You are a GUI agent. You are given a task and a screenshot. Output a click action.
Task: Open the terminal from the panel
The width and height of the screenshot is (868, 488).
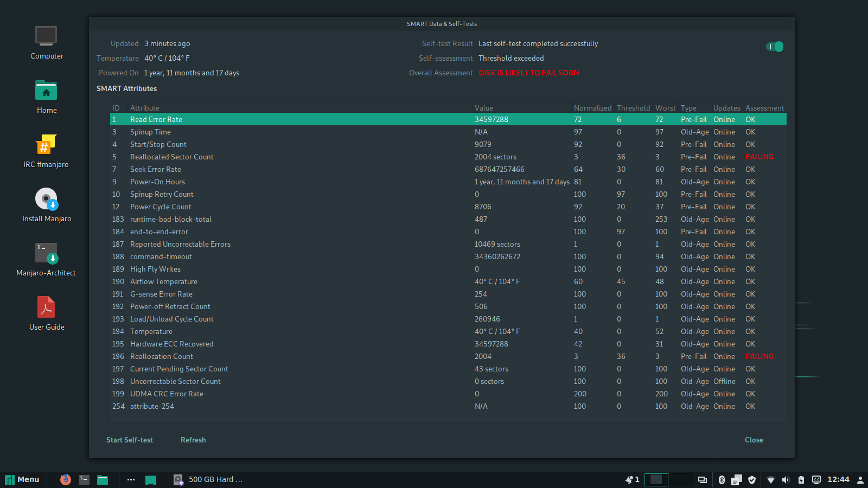(x=84, y=479)
